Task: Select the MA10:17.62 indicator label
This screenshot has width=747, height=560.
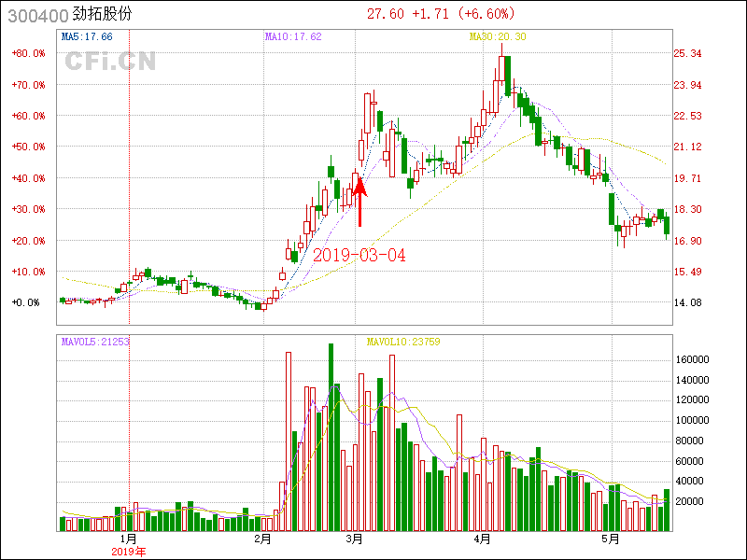Action: (x=293, y=36)
